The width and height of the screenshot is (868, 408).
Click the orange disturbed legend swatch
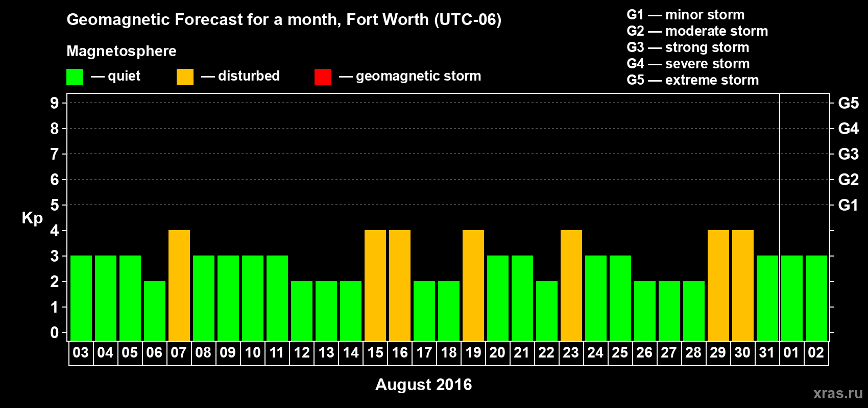(x=185, y=77)
